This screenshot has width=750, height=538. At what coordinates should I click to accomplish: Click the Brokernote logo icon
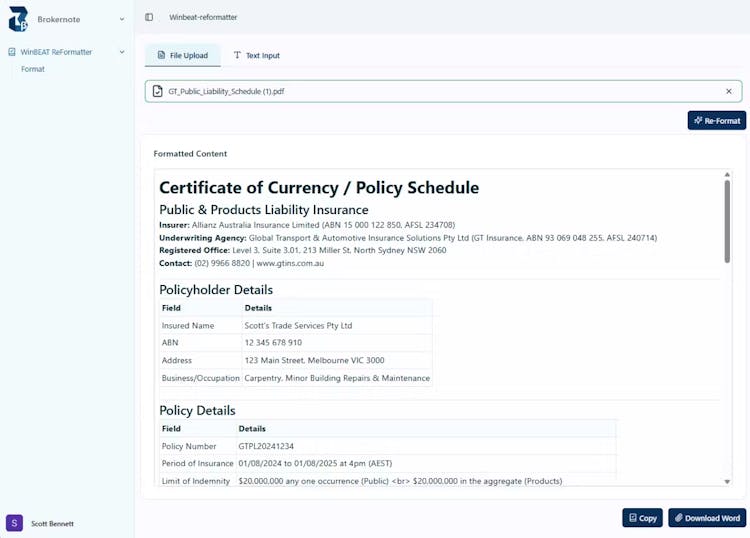[18, 18]
